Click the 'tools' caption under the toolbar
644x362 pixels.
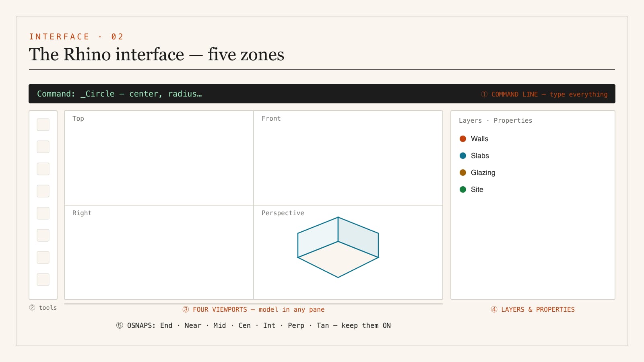(48, 307)
